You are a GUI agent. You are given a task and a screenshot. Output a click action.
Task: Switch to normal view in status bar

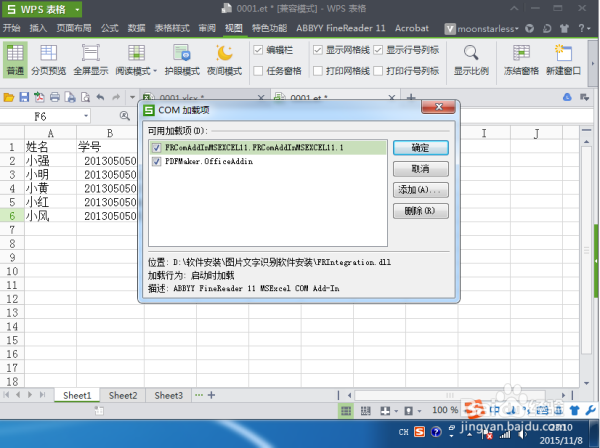tap(346, 411)
